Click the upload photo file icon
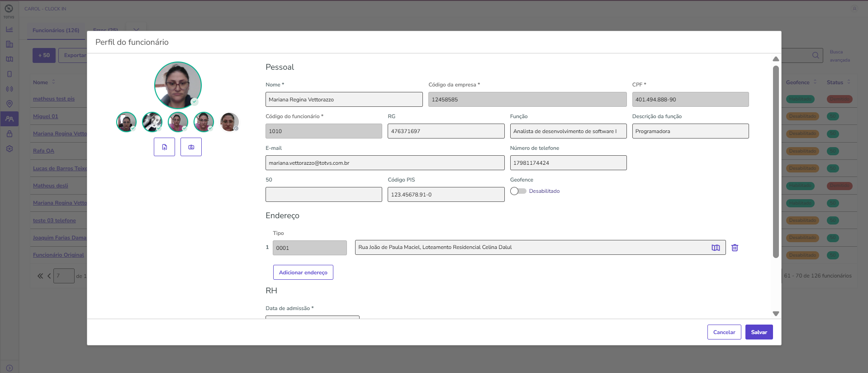 pos(164,147)
